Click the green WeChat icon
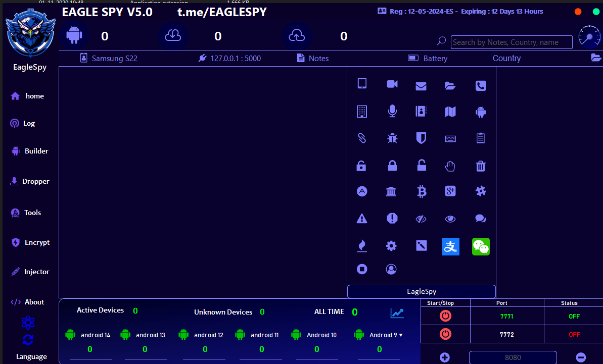 coord(481,246)
